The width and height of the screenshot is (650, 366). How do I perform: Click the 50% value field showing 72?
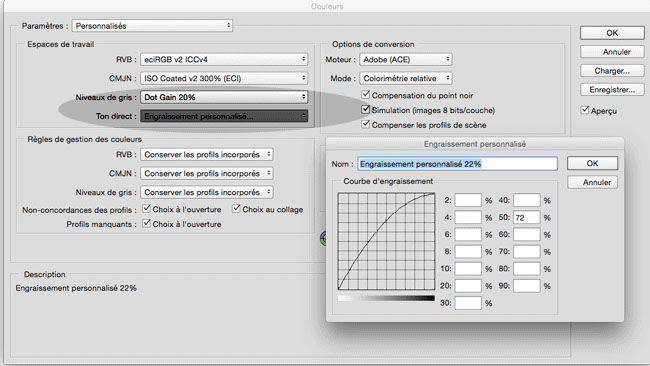[526, 217]
